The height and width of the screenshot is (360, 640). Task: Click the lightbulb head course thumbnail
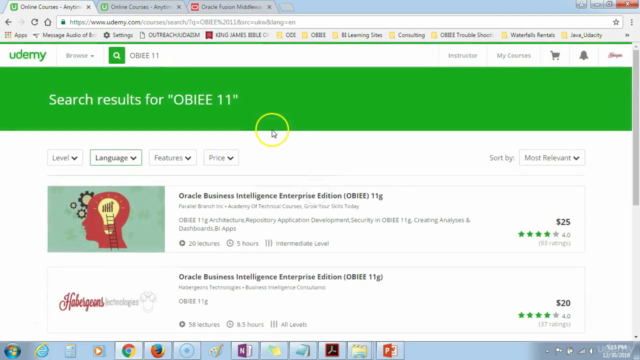[x=106, y=219]
